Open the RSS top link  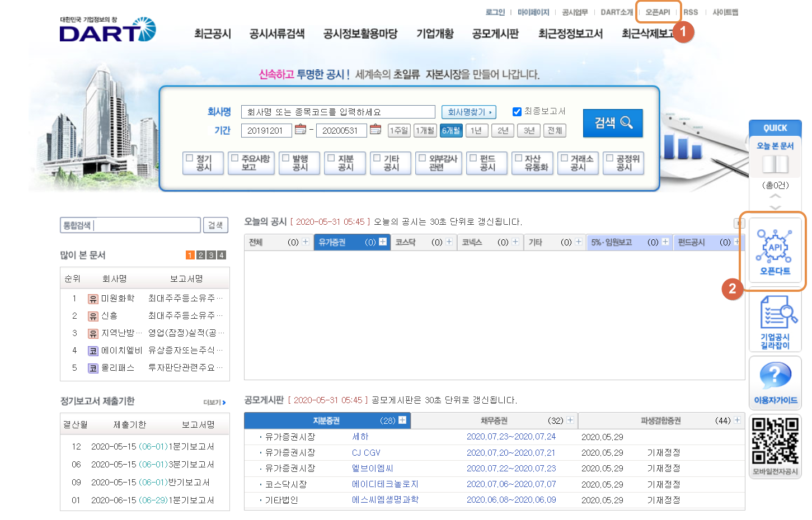691,12
